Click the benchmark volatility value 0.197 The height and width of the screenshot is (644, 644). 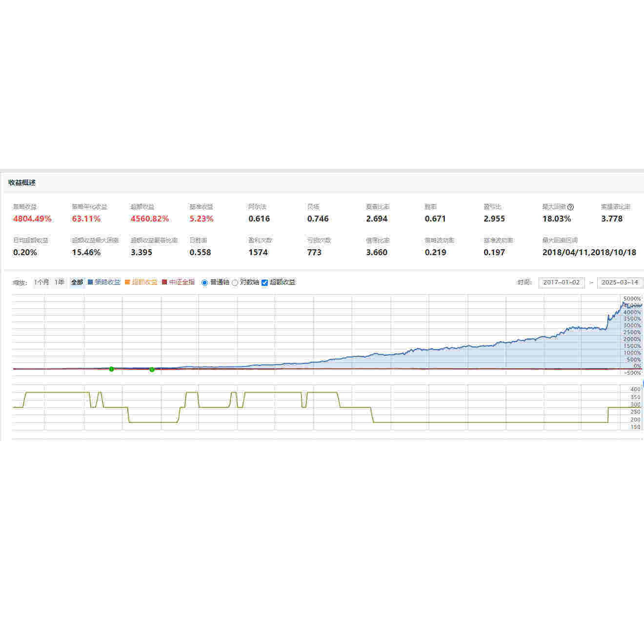(x=494, y=253)
